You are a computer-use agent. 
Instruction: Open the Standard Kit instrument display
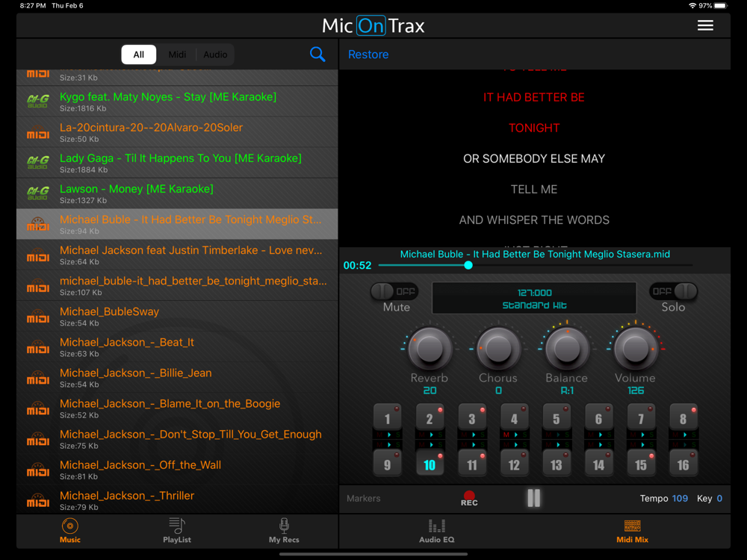coord(534,298)
